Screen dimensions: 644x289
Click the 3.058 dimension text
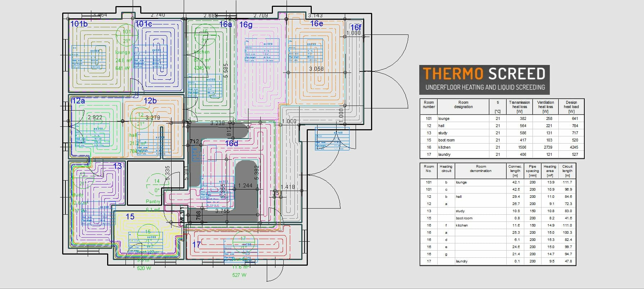click(316, 69)
